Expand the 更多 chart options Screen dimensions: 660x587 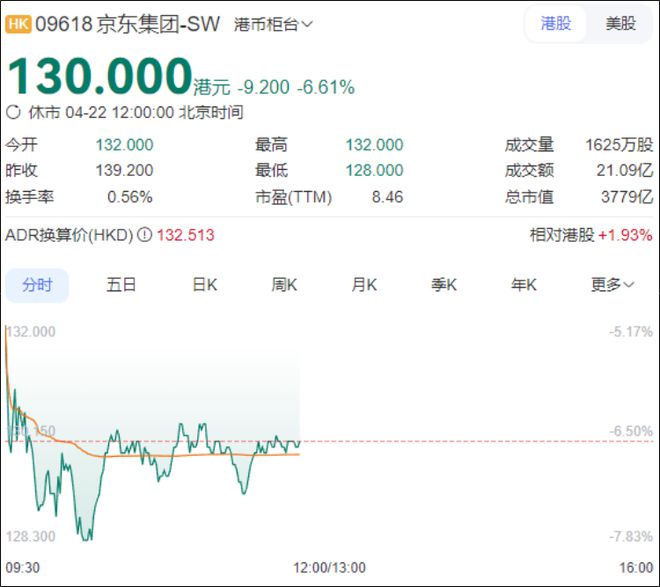click(612, 285)
